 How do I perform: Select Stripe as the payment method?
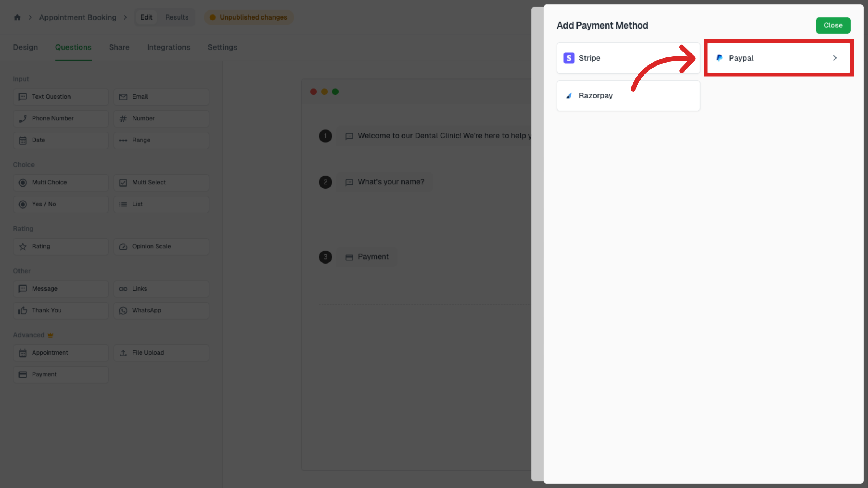[628, 58]
